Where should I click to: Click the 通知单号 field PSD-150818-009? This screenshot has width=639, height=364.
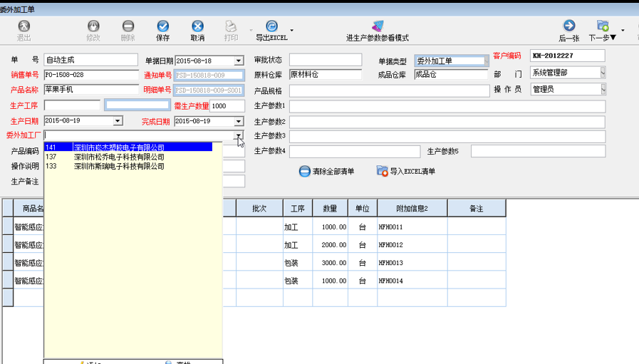[209, 75]
